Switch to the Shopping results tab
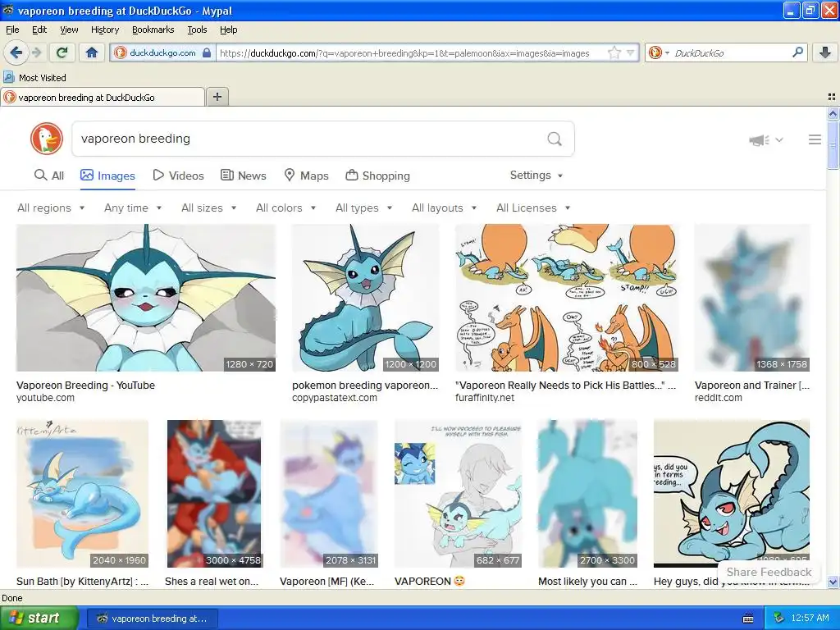Screen dimensions: 840x630 tap(377, 176)
